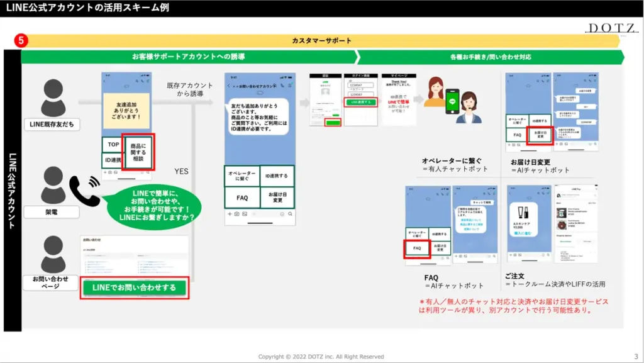Screen dimensions: 644x363
Task: Tap the red-boxed お届け日変更 menu cell
Action: click(x=540, y=135)
